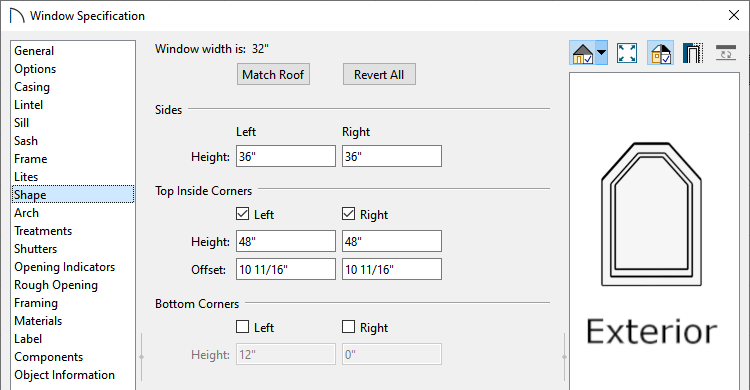Viewport: 750px width, 390px height.
Task: Uncheck Top Inside Corners Left checkbox
Action: click(243, 213)
